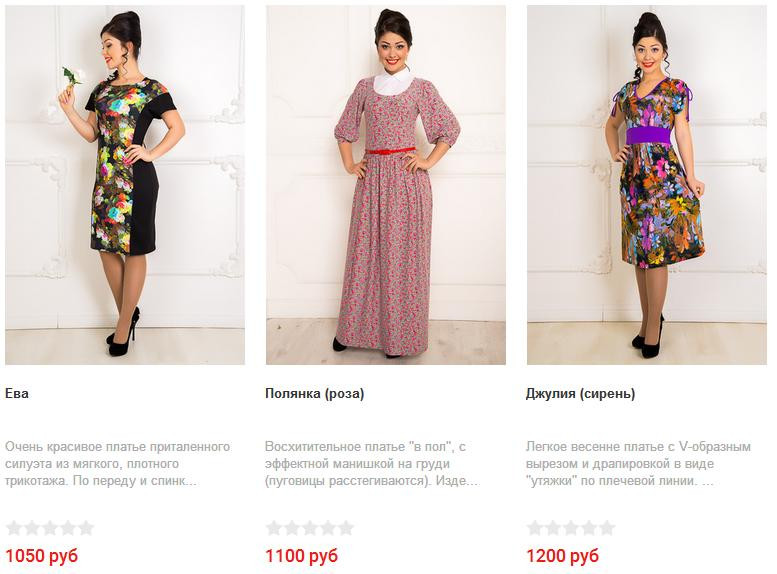Rate Джулия (сирень) two stars
The image size is (777, 574).
click(553, 528)
